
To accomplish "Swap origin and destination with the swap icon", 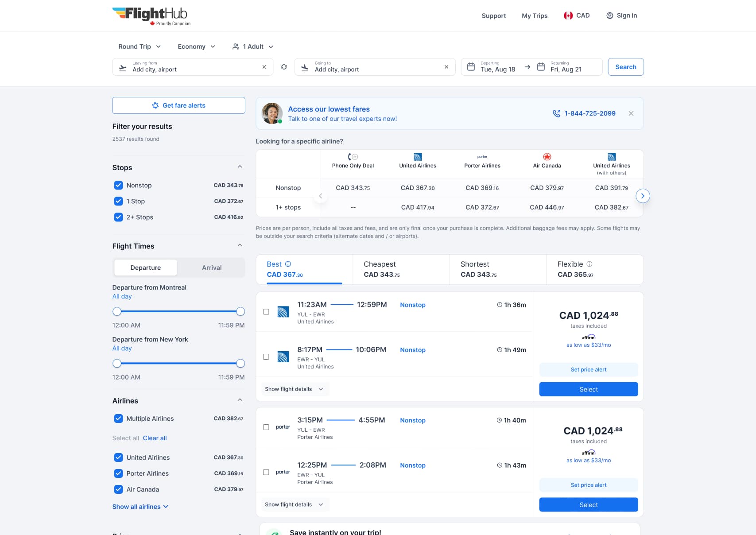I will tap(284, 67).
